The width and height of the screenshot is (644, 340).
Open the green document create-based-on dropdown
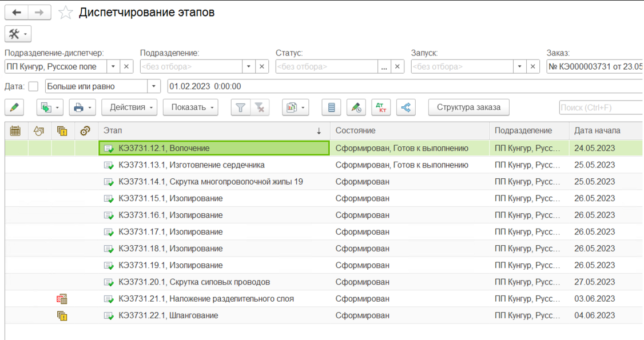[50, 107]
